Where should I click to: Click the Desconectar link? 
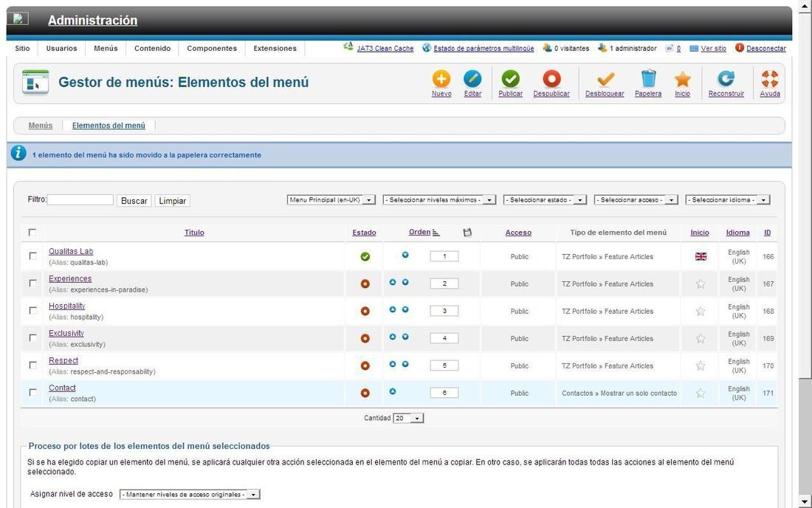click(x=766, y=48)
